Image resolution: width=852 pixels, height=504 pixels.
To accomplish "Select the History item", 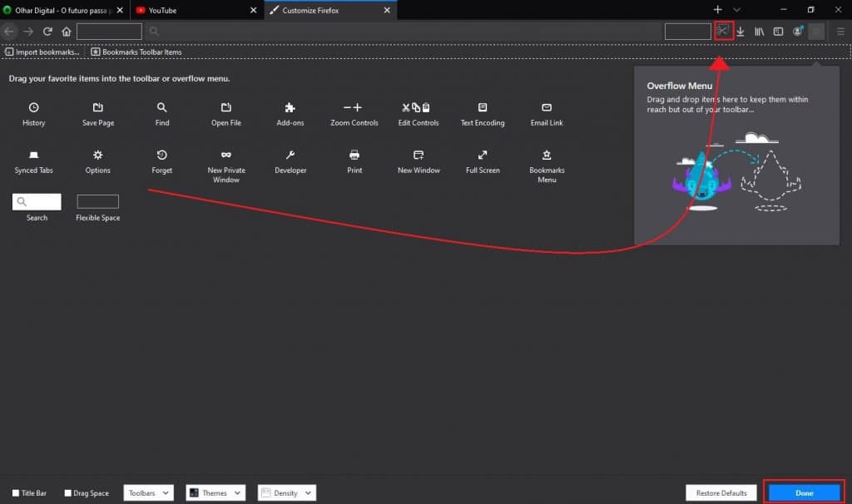I will point(33,114).
